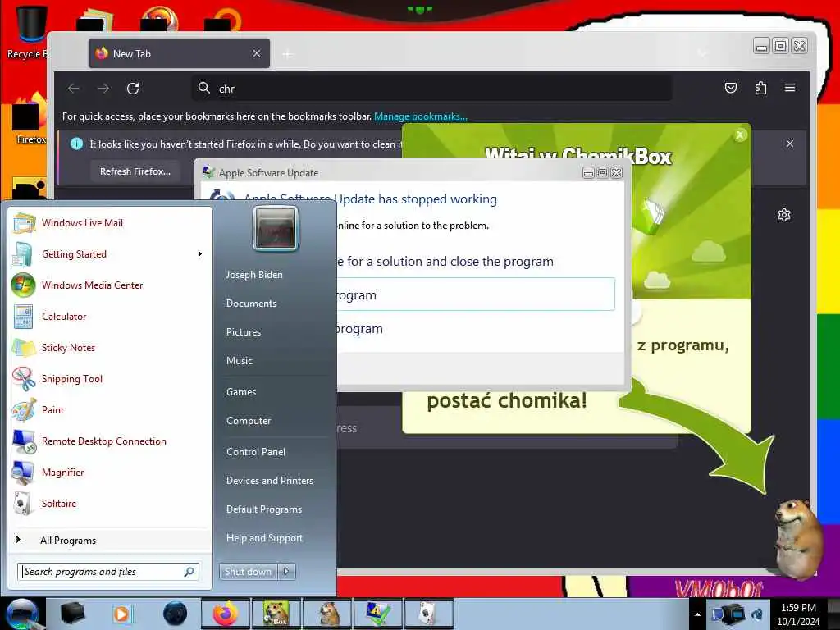Image resolution: width=840 pixels, height=630 pixels.
Task: Open Save to Pocket icon in Firefox
Action: tap(731, 88)
